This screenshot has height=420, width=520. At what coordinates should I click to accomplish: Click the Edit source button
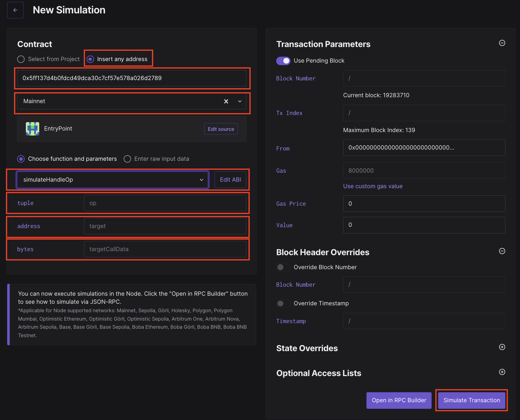pyautogui.click(x=221, y=129)
